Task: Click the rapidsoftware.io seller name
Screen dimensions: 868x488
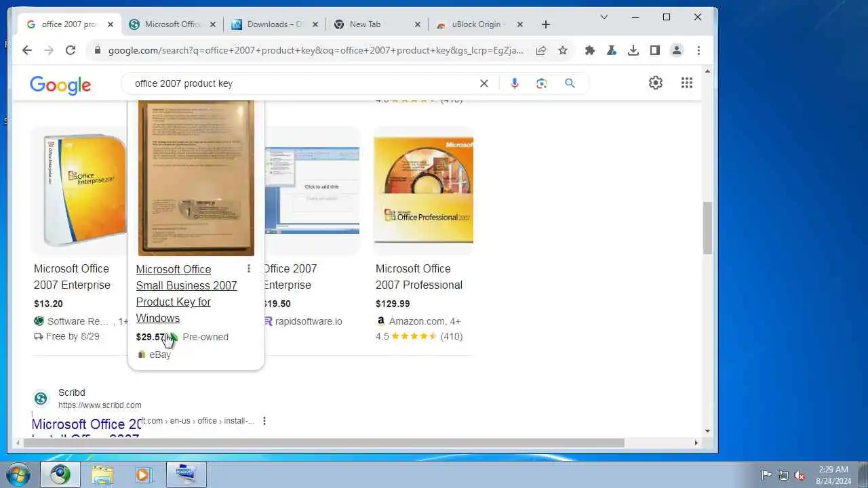Action: point(309,321)
